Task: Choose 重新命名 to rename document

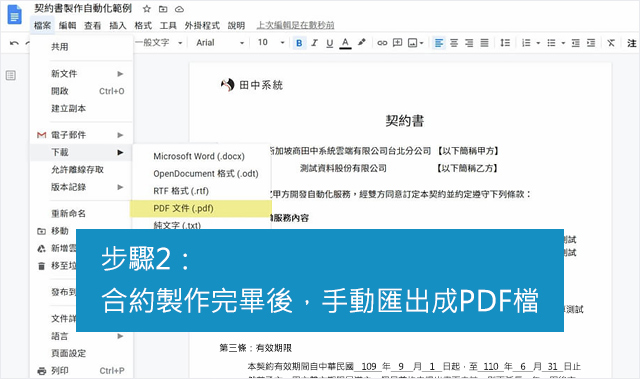Action: pos(82,213)
